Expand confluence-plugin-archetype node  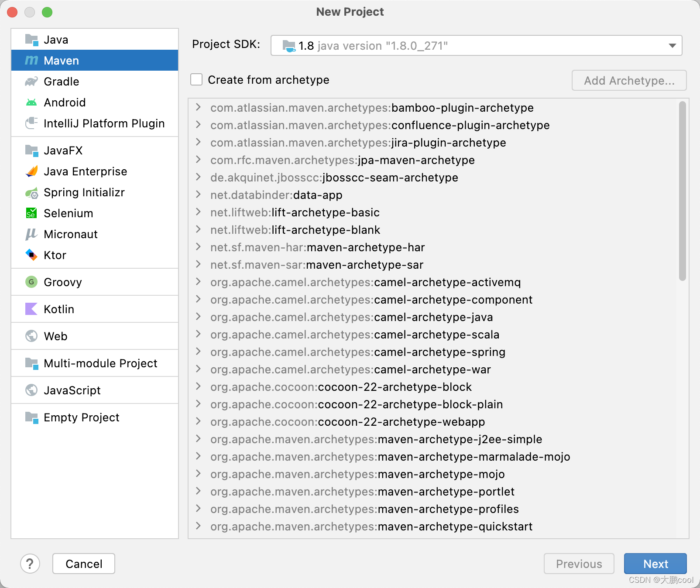tap(199, 125)
